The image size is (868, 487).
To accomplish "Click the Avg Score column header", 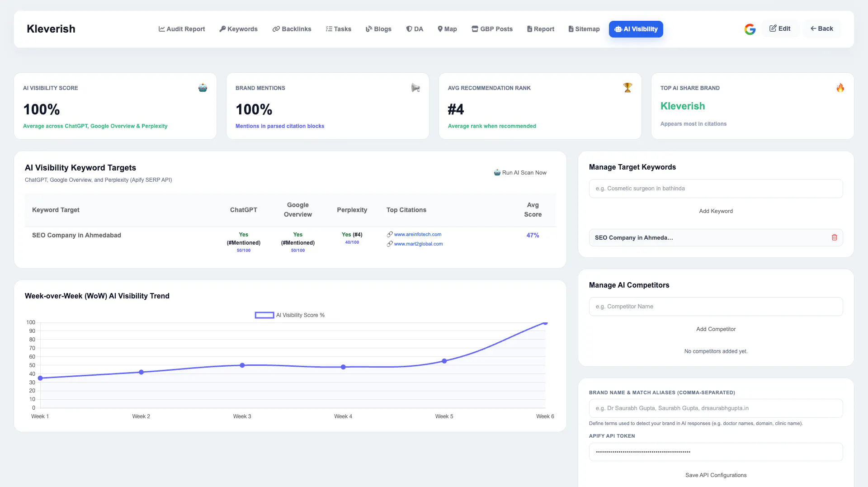I will pyautogui.click(x=533, y=210).
